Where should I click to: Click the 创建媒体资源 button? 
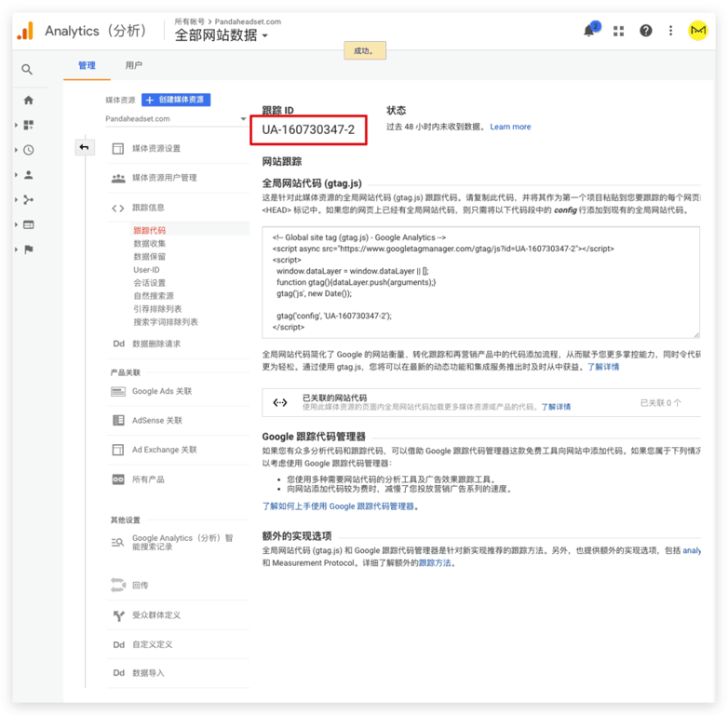pyautogui.click(x=177, y=100)
